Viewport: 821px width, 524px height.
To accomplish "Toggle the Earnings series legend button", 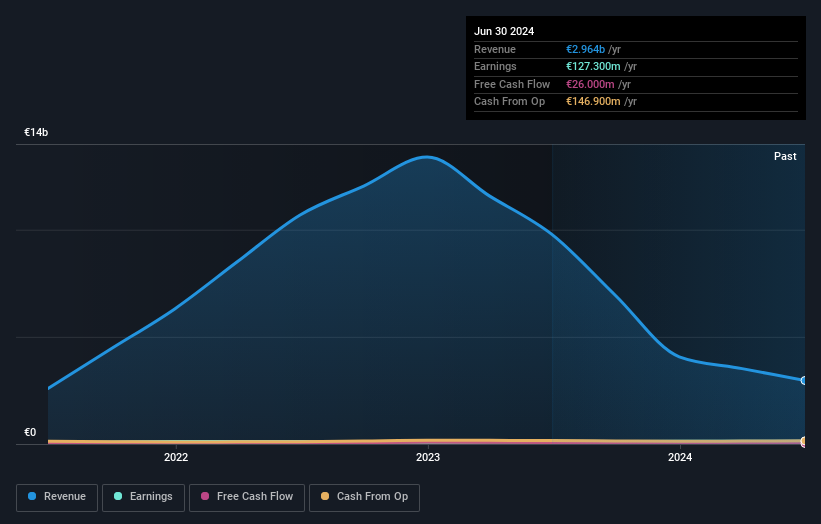I will pos(143,497).
